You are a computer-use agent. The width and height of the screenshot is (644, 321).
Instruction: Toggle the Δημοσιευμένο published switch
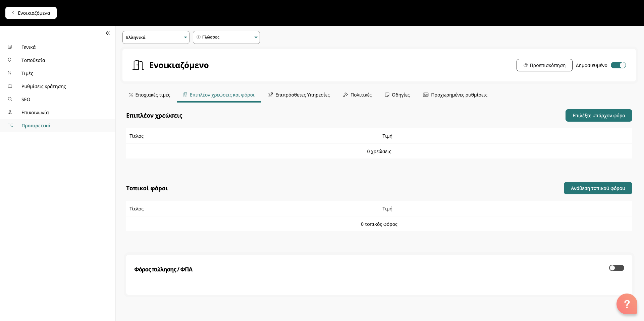[618, 65]
